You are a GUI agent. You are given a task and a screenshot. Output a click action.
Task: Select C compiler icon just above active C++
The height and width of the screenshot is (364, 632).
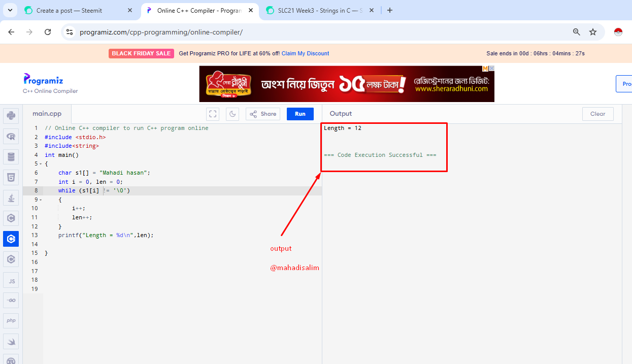tap(11, 218)
